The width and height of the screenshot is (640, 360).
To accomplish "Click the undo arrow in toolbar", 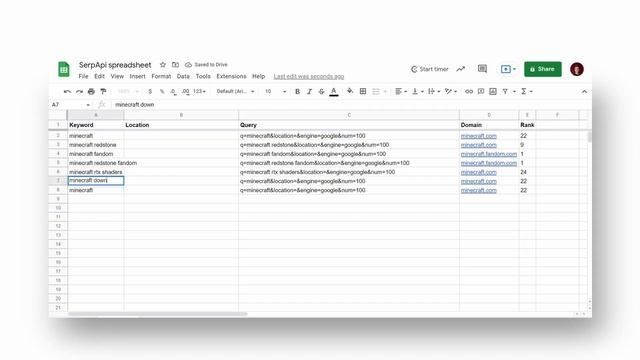I will [67, 91].
